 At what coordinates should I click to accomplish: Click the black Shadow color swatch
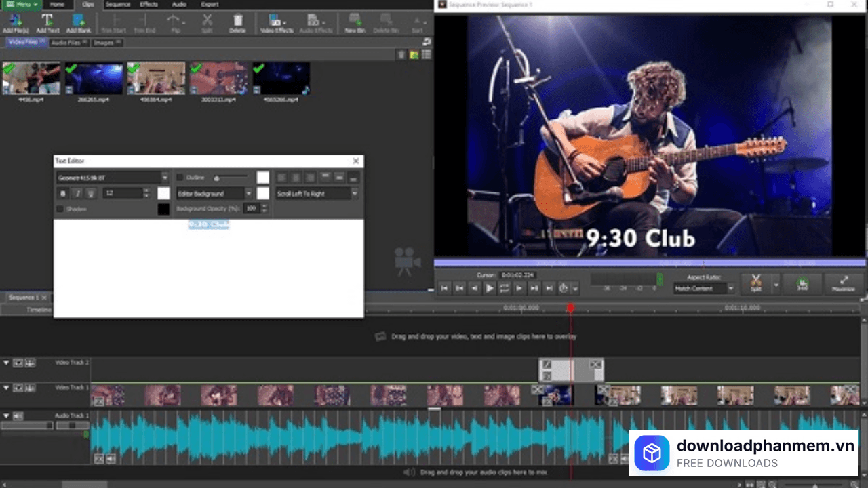tap(163, 209)
